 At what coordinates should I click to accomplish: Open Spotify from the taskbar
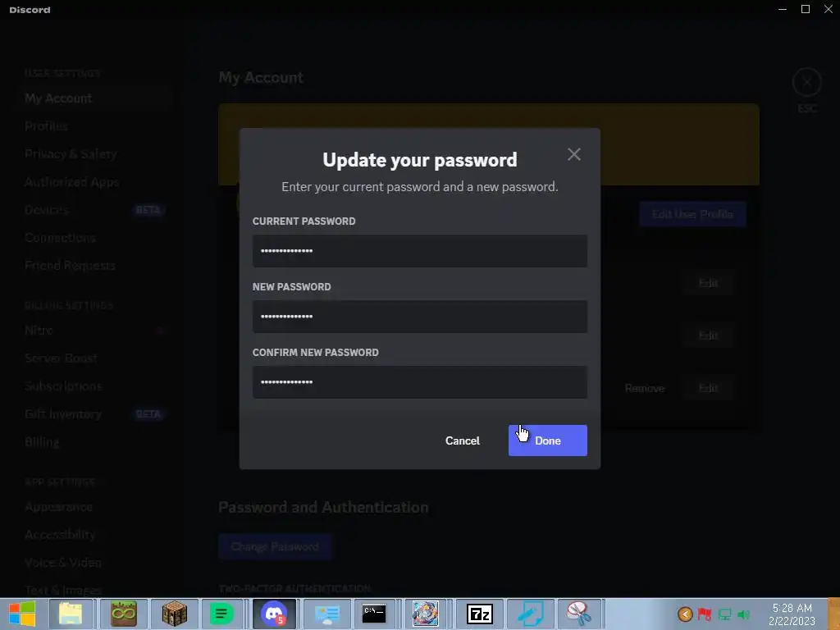tap(221, 614)
